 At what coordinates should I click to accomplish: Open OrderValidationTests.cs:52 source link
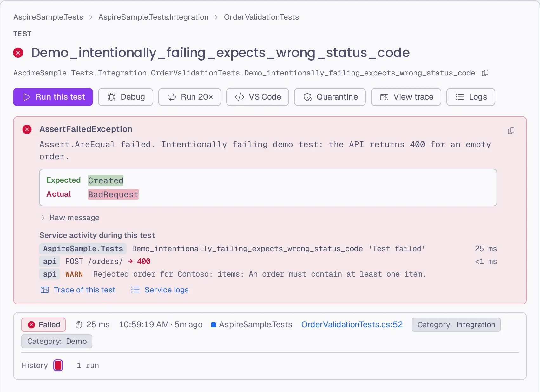click(352, 325)
